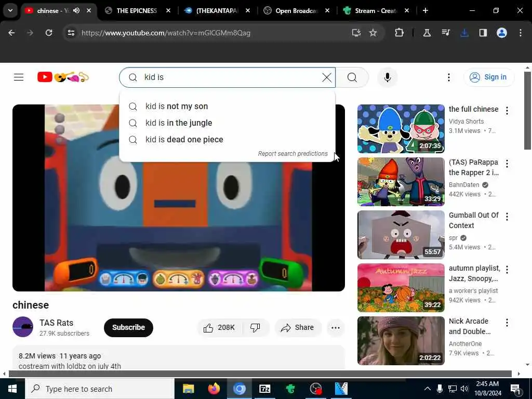532x399 pixels.
Task: Open more actions ellipsis under video
Action: pos(335,327)
